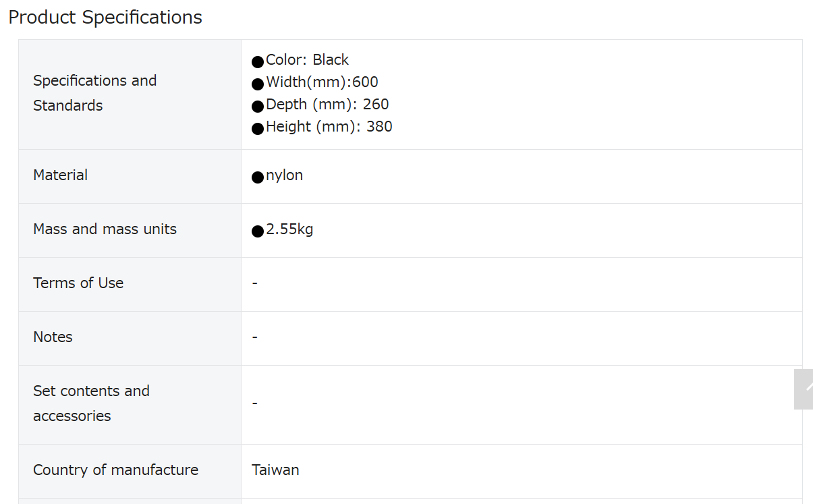Click the Depth (mm): 260 line
The width and height of the screenshot is (813, 504).
tap(327, 105)
